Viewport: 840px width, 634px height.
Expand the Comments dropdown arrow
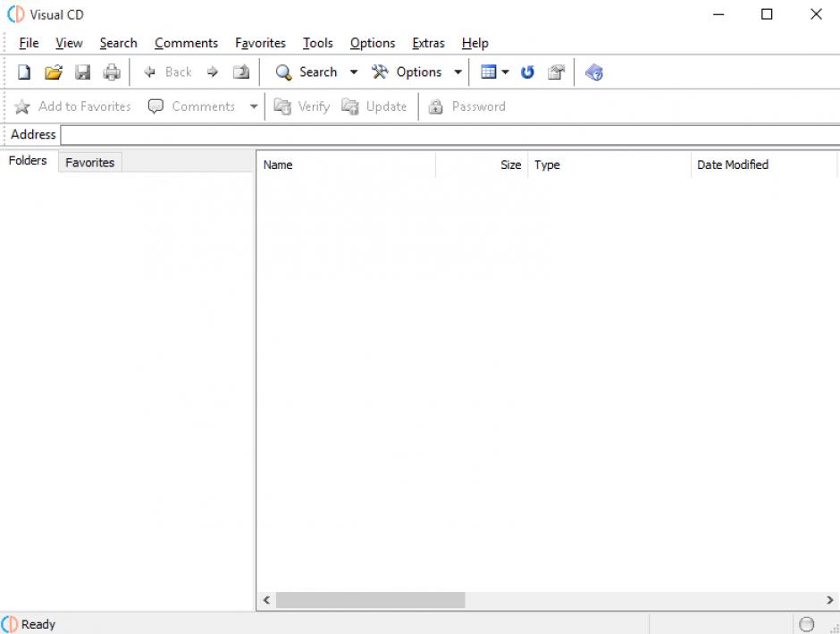tap(254, 106)
